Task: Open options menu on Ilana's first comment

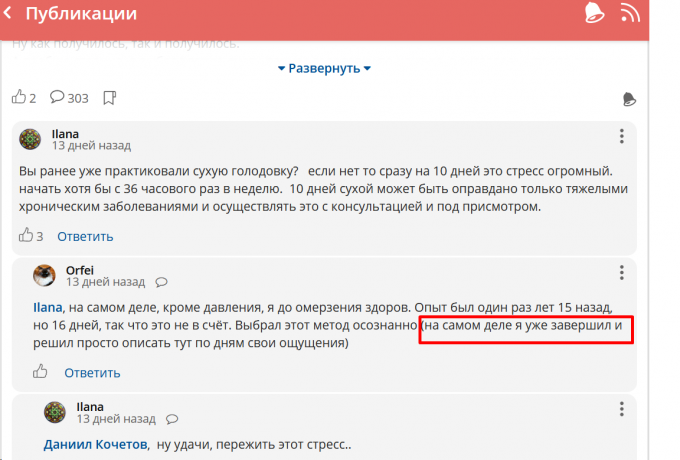Action: point(622,137)
